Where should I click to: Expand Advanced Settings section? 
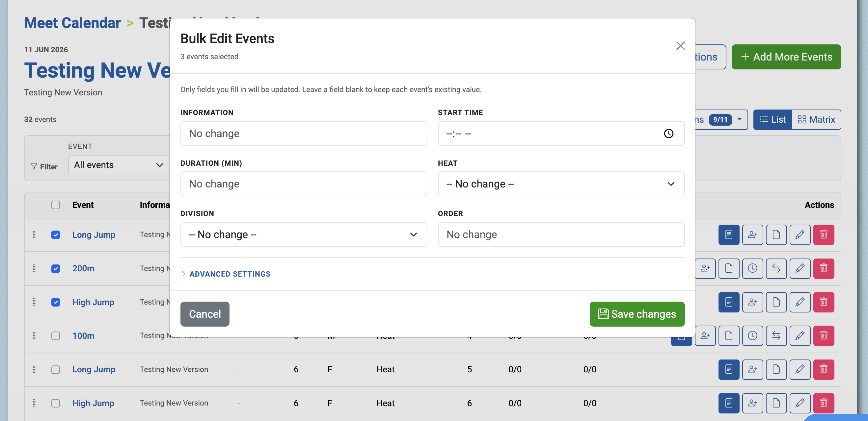coord(226,274)
